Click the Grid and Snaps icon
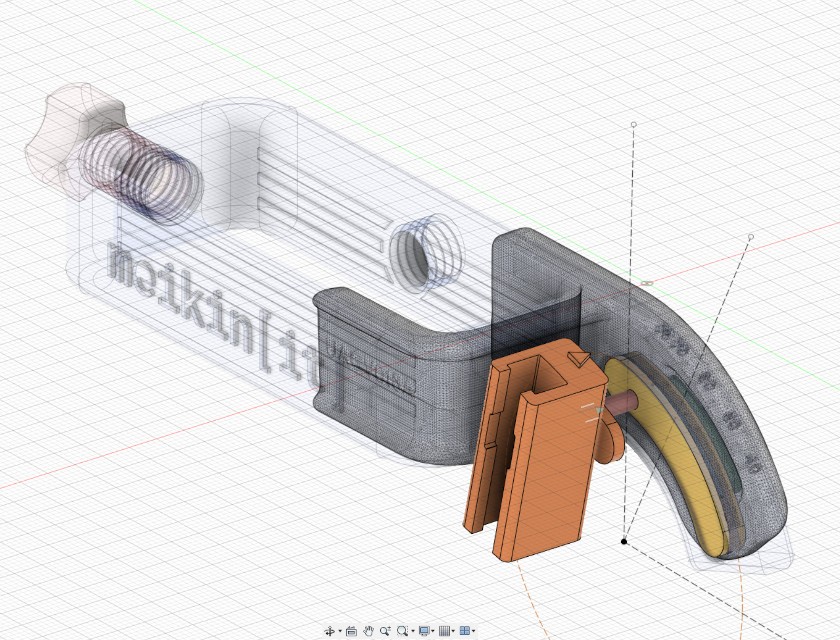 [444, 631]
